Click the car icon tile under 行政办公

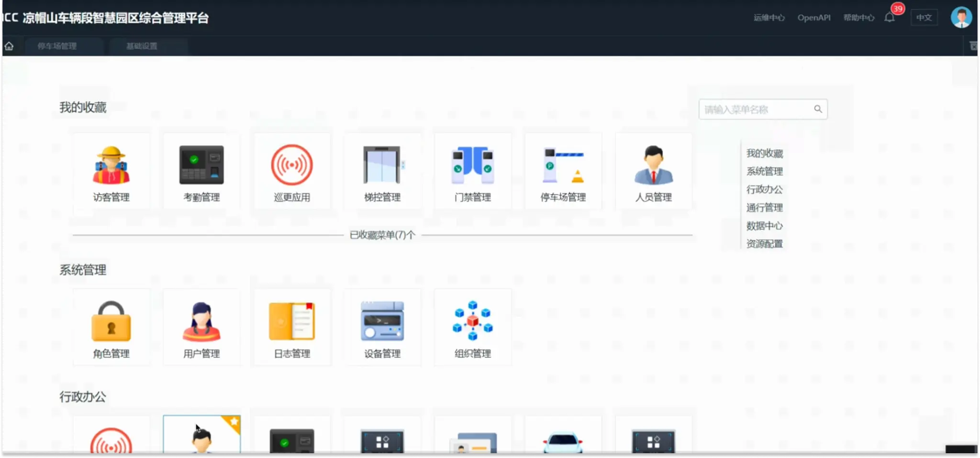[x=563, y=435]
